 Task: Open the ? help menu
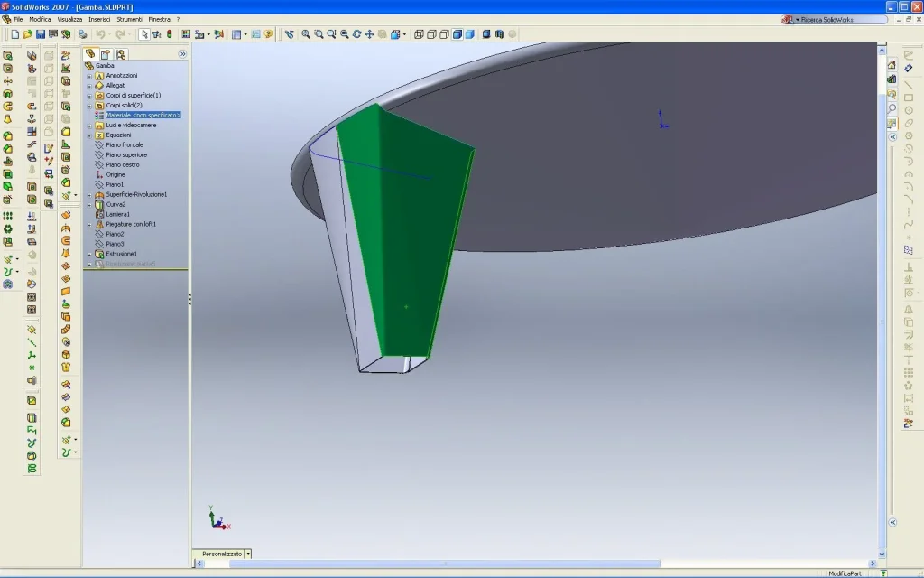tap(178, 20)
